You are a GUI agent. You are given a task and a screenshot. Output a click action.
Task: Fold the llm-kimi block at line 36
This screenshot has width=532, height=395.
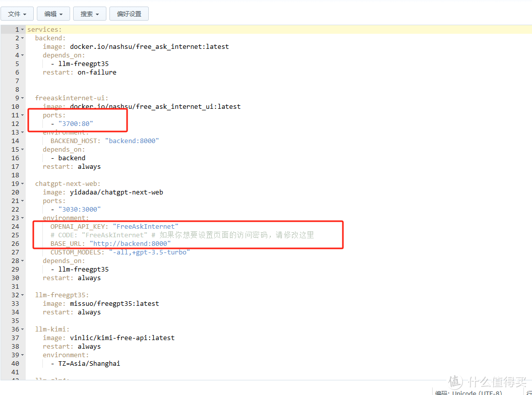click(x=23, y=330)
